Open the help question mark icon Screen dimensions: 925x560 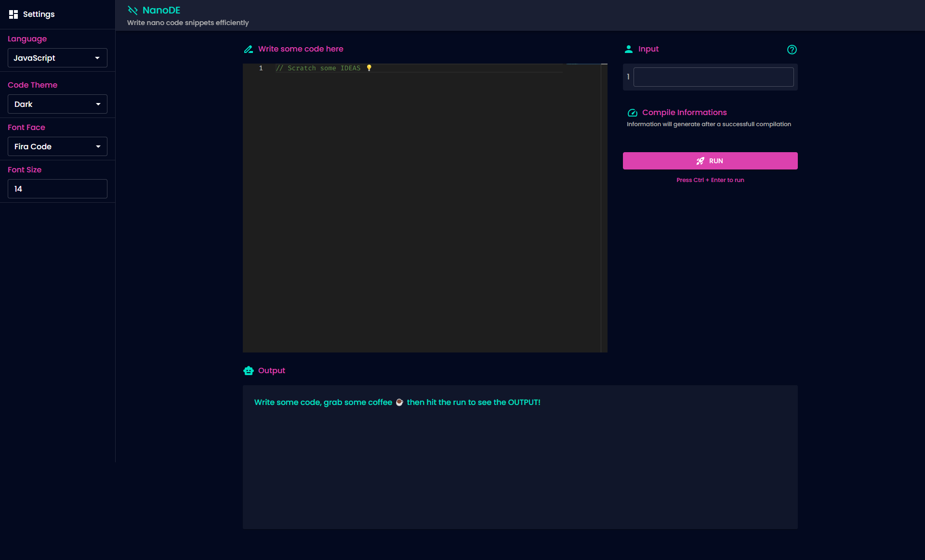click(x=792, y=50)
